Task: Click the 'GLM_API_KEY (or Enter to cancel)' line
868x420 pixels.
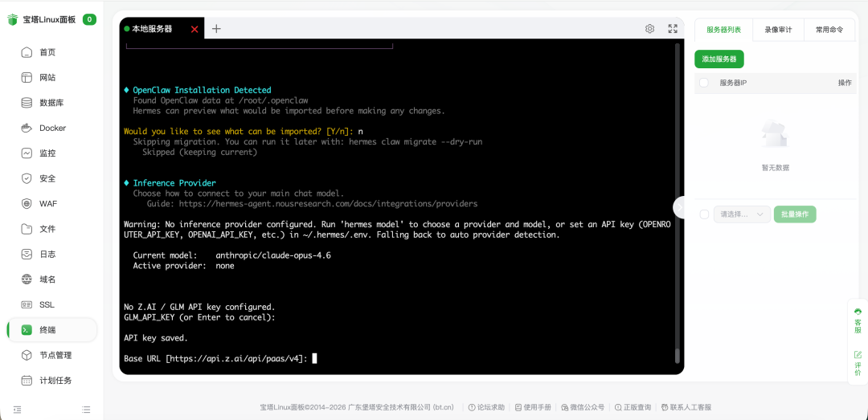Action: [200, 317]
